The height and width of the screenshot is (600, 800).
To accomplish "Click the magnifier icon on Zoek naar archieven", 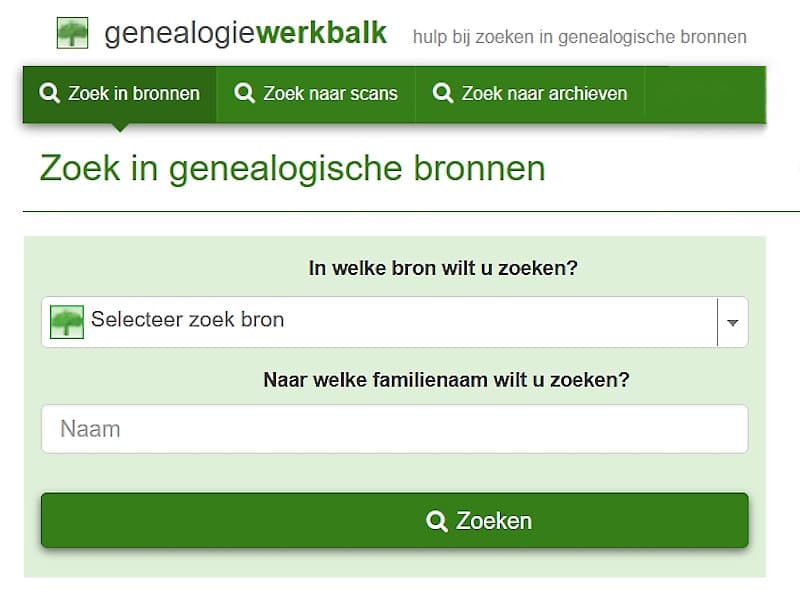I will pyautogui.click(x=442, y=93).
